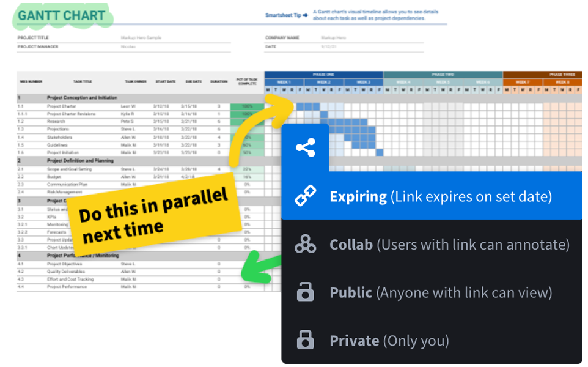Image resolution: width=588 pixels, height=367 pixels.
Task: Click the Effort and Cost Tracking task
Action: tap(70, 279)
